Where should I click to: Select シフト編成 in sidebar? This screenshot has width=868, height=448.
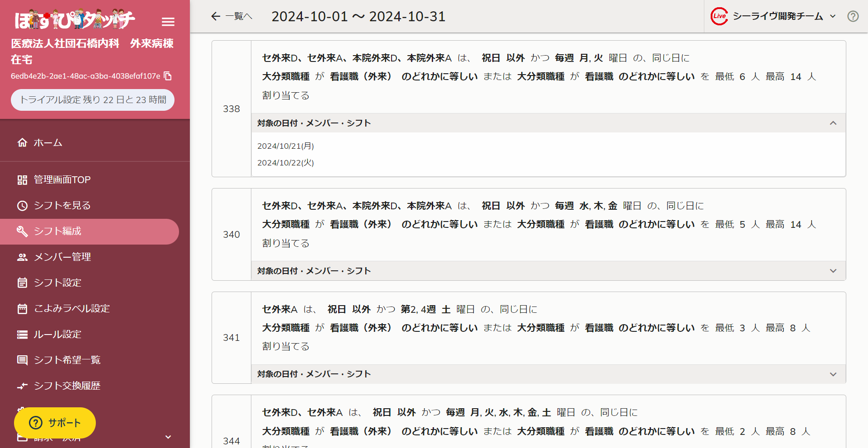[x=90, y=231]
